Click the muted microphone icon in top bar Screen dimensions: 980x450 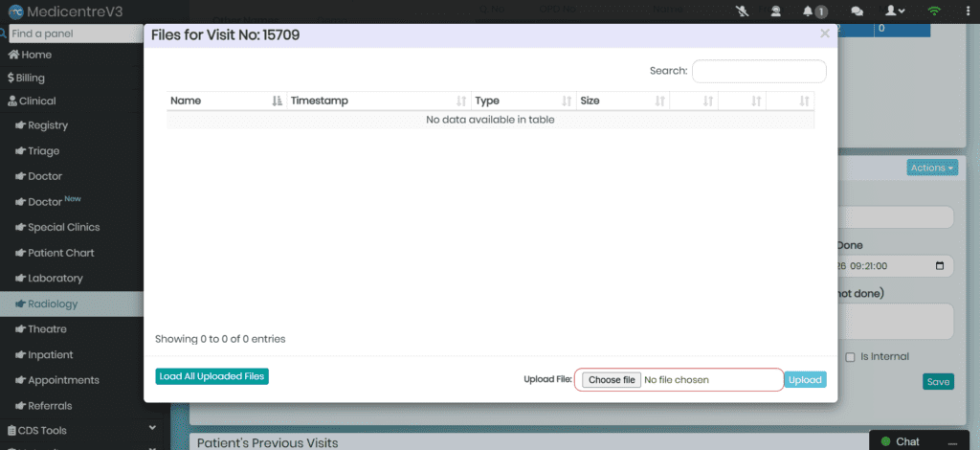(742, 11)
